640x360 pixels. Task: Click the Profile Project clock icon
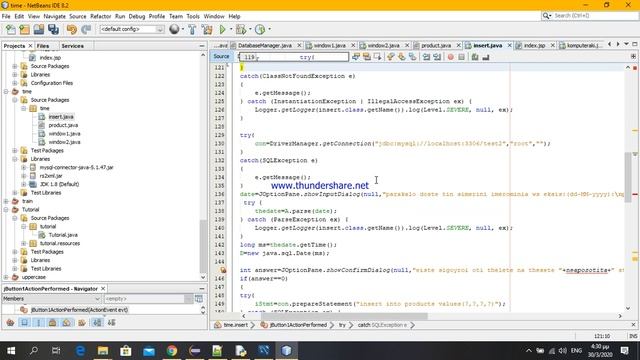[x=260, y=29]
